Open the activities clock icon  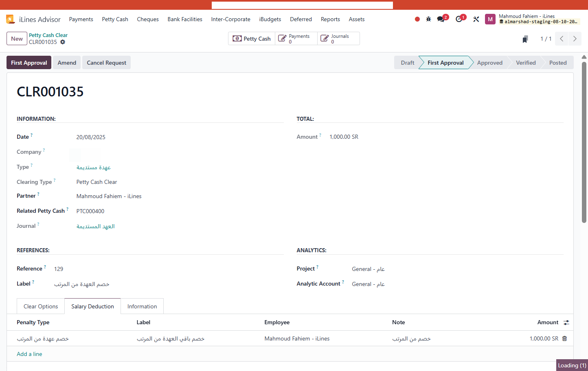[459, 19]
